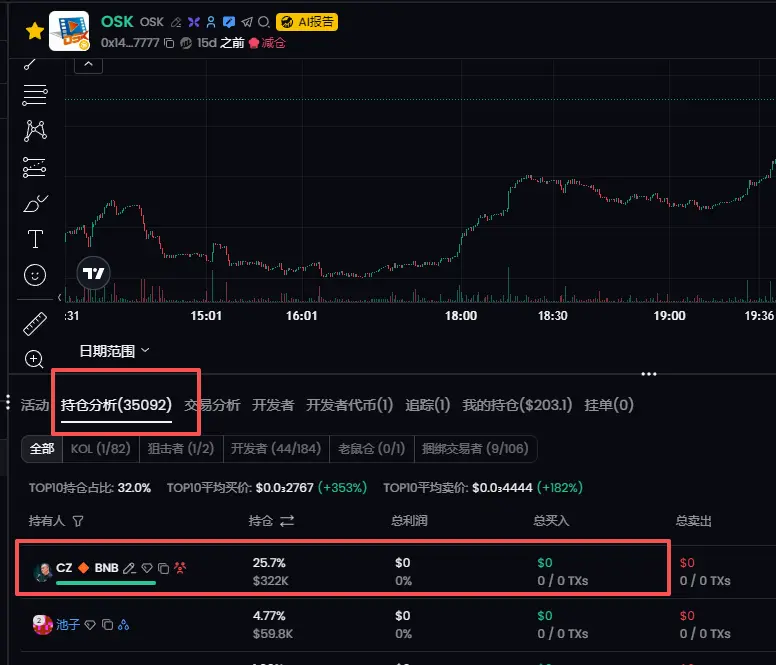Click the CZ BNB holder name
776x665 pixels.
[87, 568]
